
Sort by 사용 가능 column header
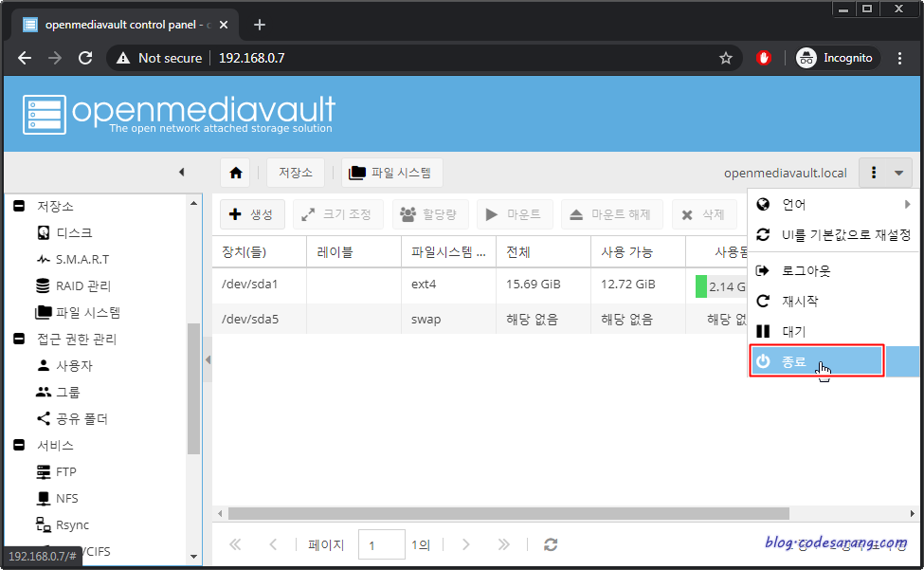point(638,252)
